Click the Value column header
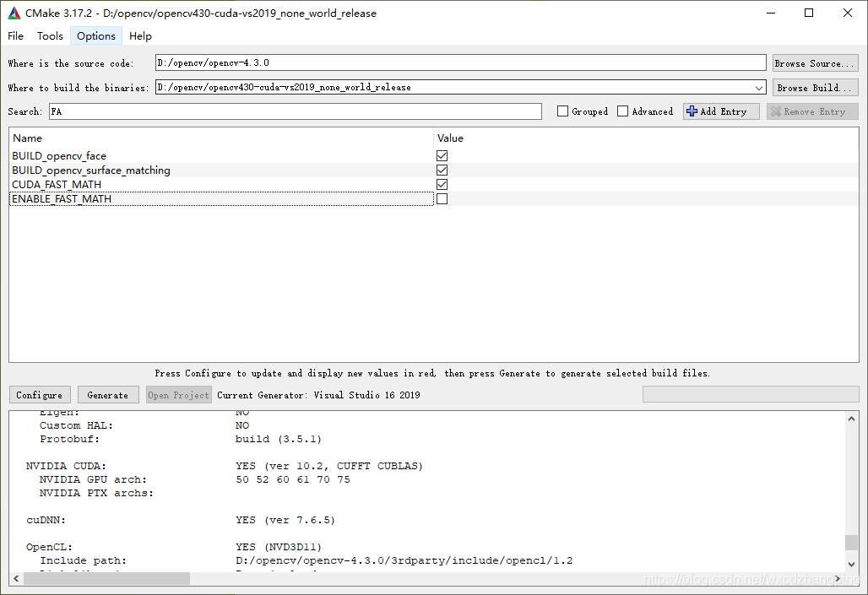The height and width of the screenshot is (595, 868). [x=646, y=138]
